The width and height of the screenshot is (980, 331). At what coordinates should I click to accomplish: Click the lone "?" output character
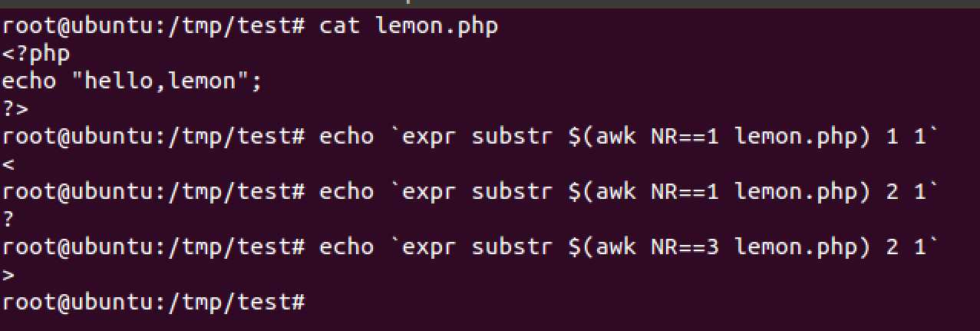pos(8,219)
